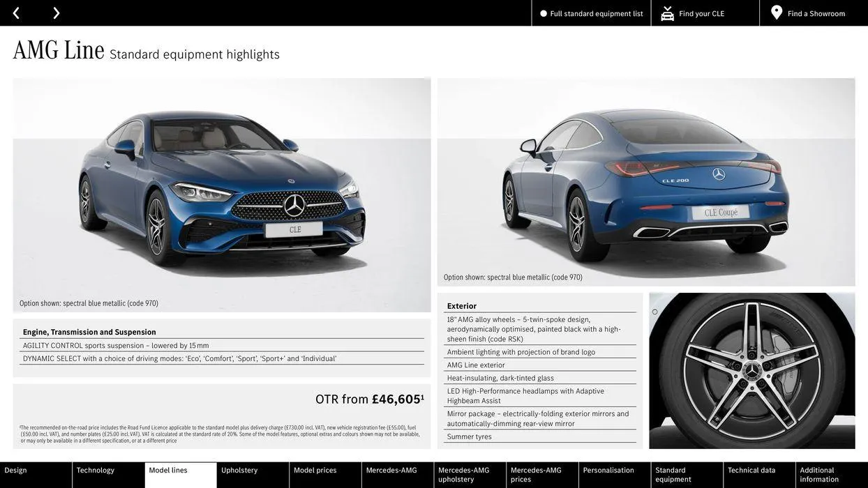868x488 pixels.
Task: Open Find a Showroom link
Action: (816, 13)
